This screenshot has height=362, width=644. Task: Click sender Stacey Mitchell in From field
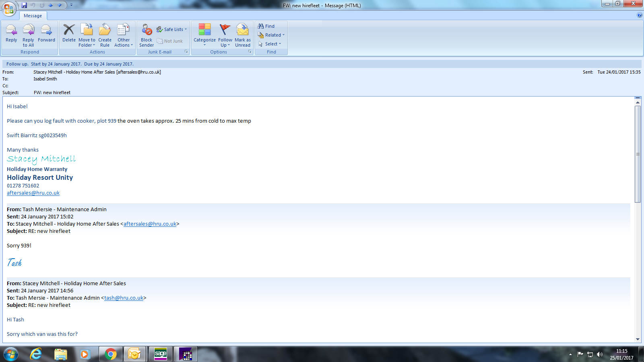97,72
